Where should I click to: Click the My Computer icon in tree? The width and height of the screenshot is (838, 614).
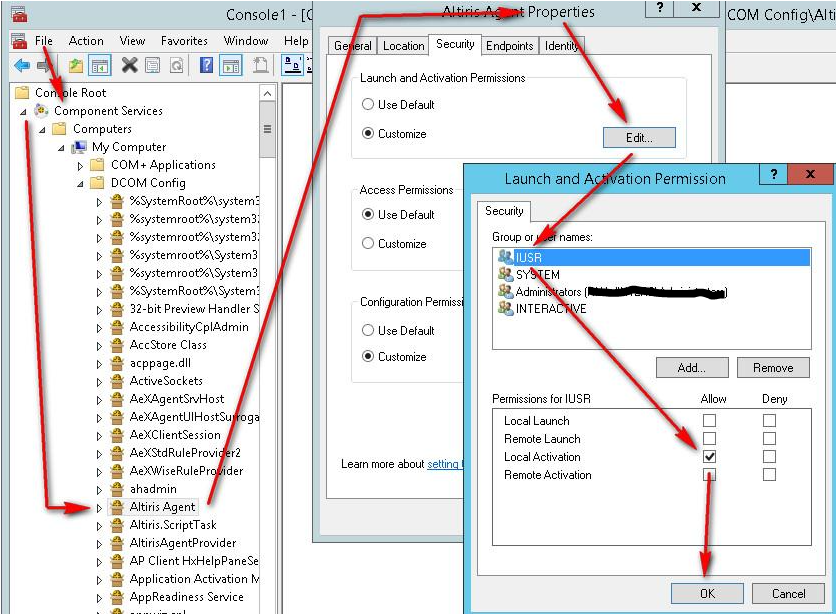(x=79, y=147)
